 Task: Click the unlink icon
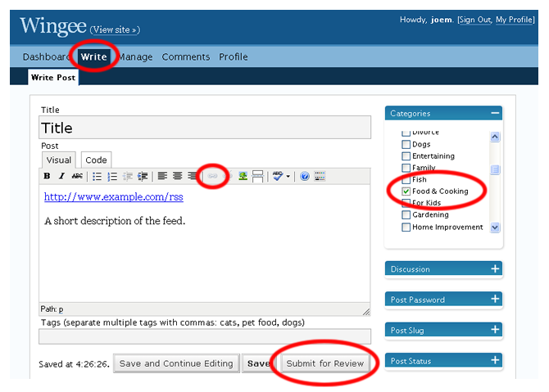pos(229,176)
